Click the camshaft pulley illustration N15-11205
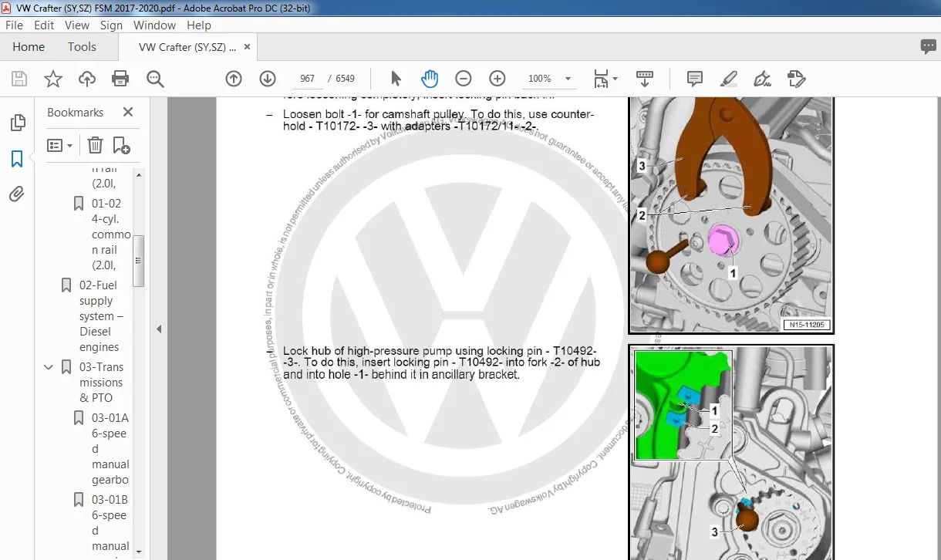 click(731, 216)
